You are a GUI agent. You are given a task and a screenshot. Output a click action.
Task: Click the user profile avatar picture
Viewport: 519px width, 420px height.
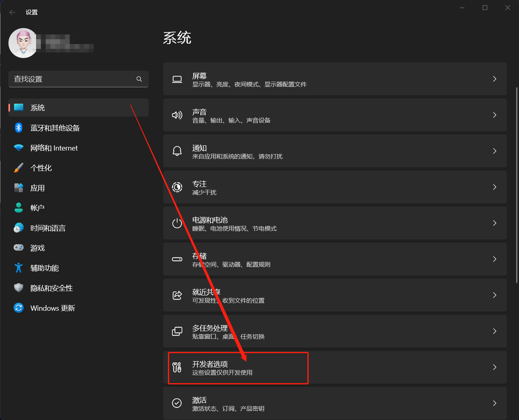tap(23, 43)
